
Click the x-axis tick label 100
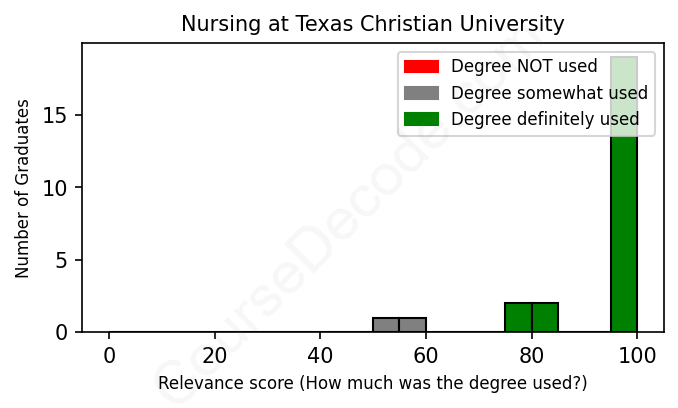click(x=637, y=354)
